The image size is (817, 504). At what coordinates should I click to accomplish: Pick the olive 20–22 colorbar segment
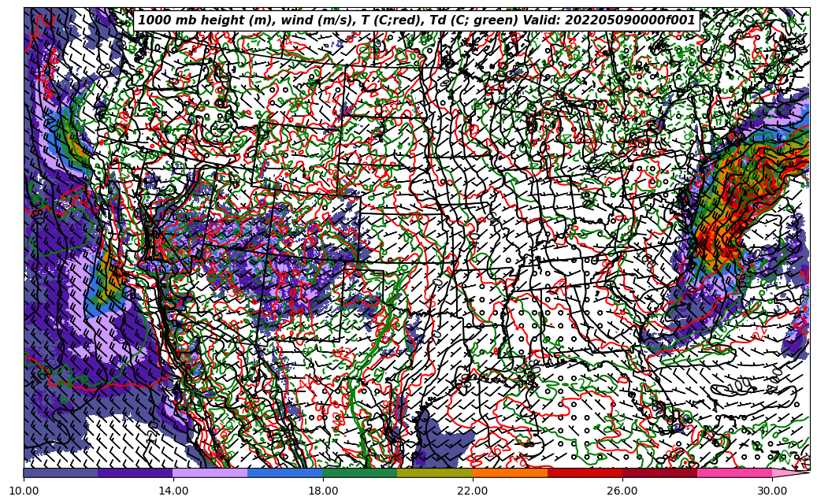click(435, 472)
